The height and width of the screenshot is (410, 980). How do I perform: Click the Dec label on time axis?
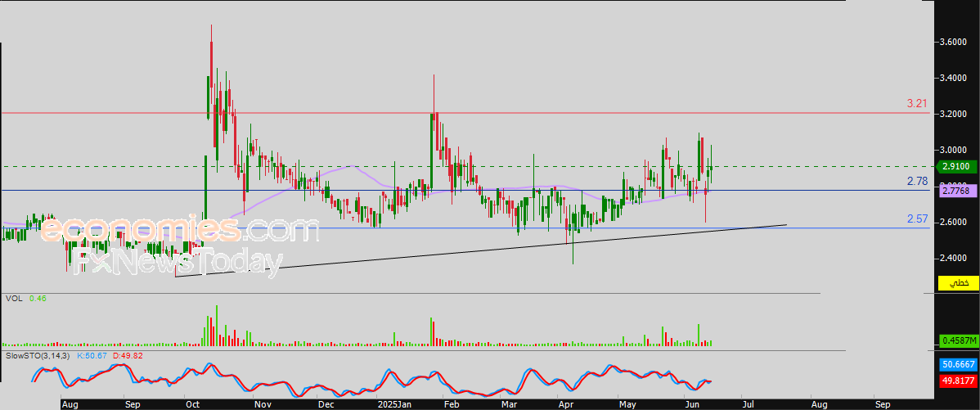pos(325,404)
